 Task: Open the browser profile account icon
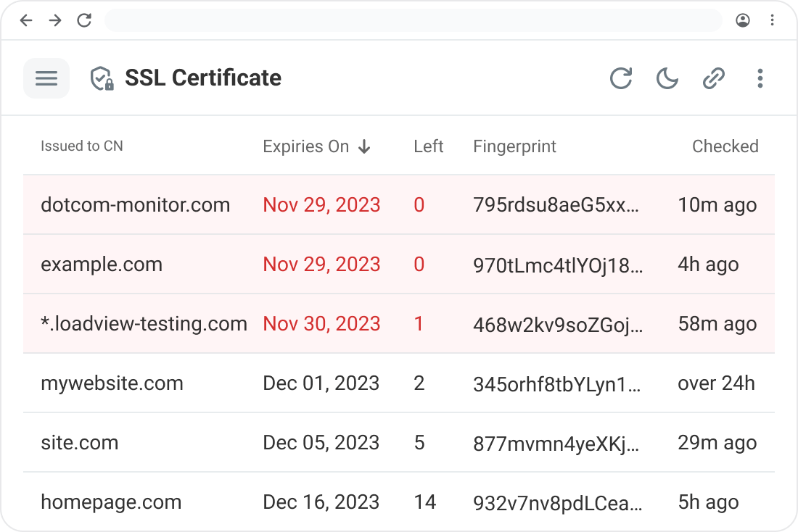tap(743, 20)
